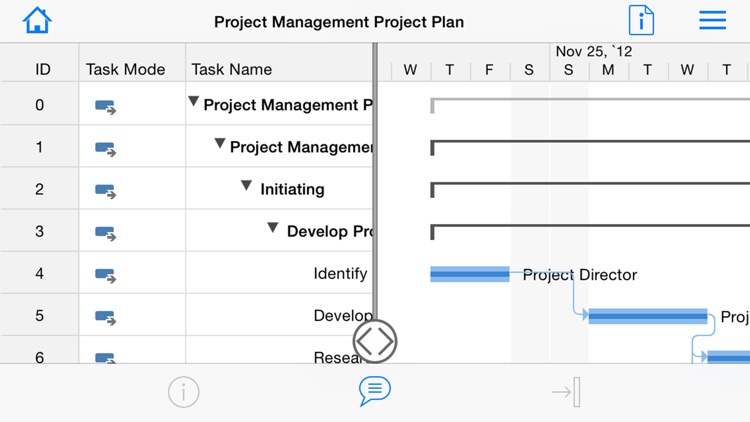
Task: Click the row 5 Develop Gantt bar
Action: pyautogui.click(x=647, y=317)
